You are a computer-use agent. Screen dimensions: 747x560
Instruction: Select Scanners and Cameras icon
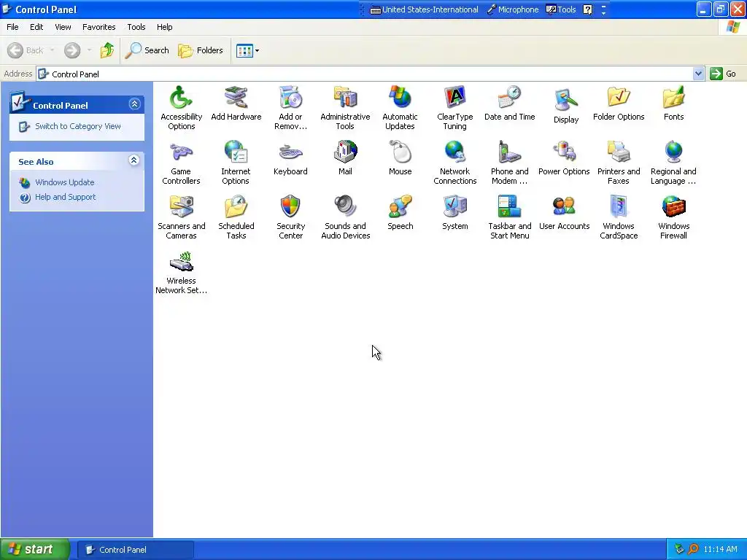181,207
